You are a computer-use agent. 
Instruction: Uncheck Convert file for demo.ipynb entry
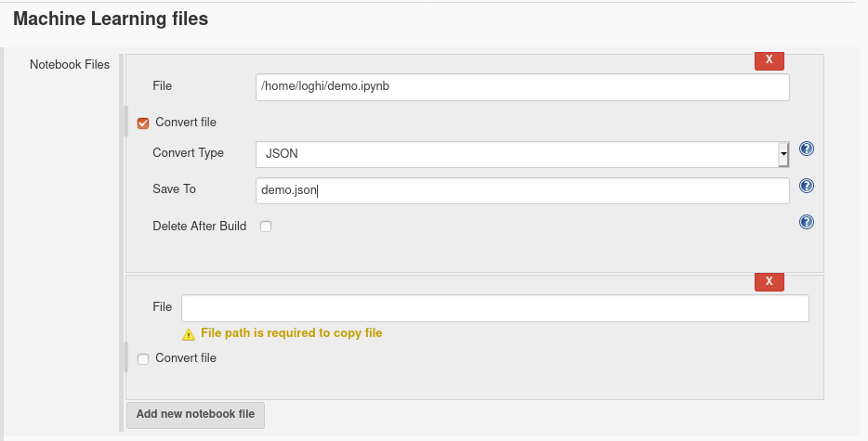pos(143,123)
